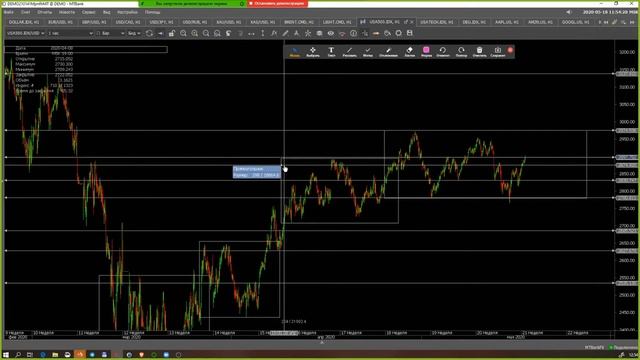Close the USA500.IDX, H1 chart tab
This screenshot has width=640, height=360.
click(412, 22)
